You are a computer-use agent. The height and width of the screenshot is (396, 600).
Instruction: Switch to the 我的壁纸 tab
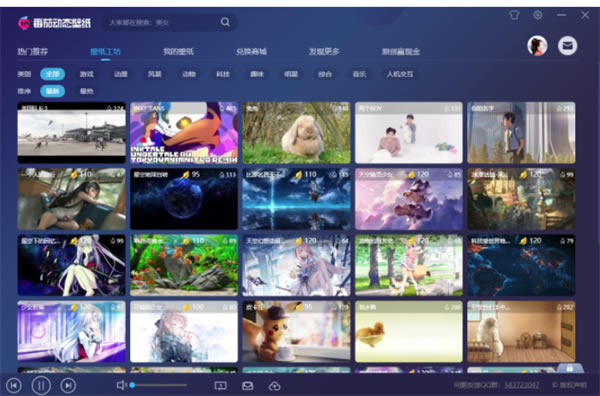click(x=178, y=51)
